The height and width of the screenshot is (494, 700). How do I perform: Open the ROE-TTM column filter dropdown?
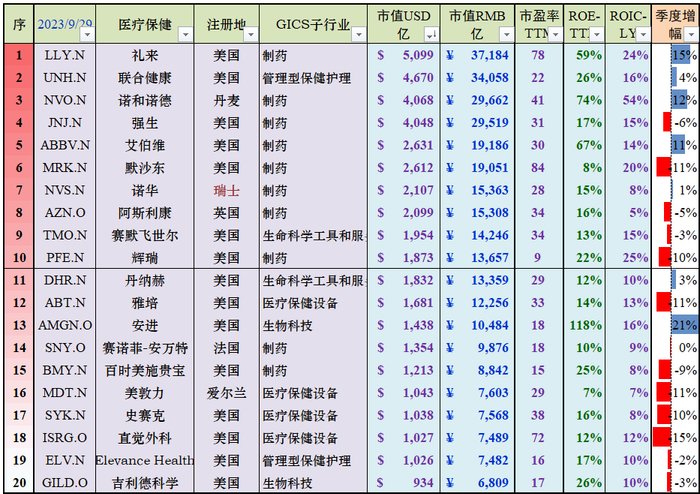(597, 34)
